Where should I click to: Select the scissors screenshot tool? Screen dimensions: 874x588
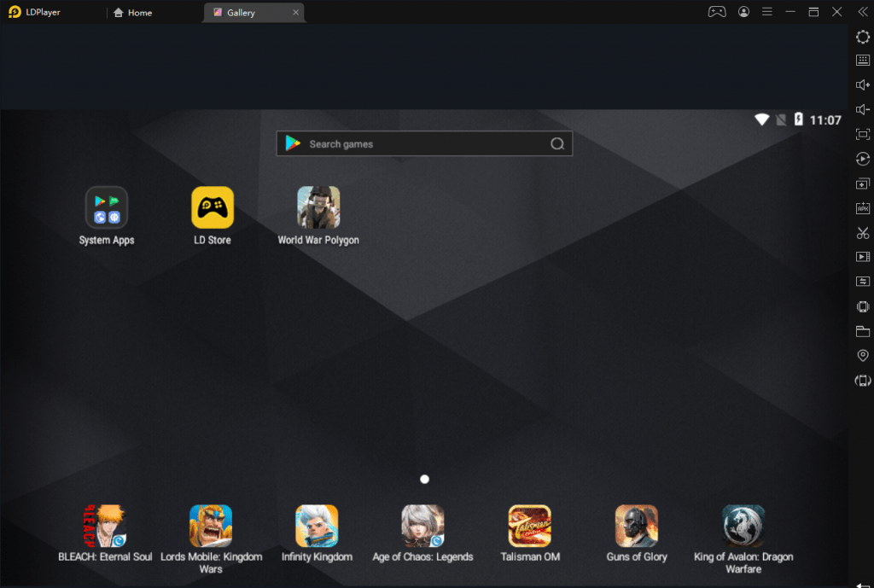point(862,233)
